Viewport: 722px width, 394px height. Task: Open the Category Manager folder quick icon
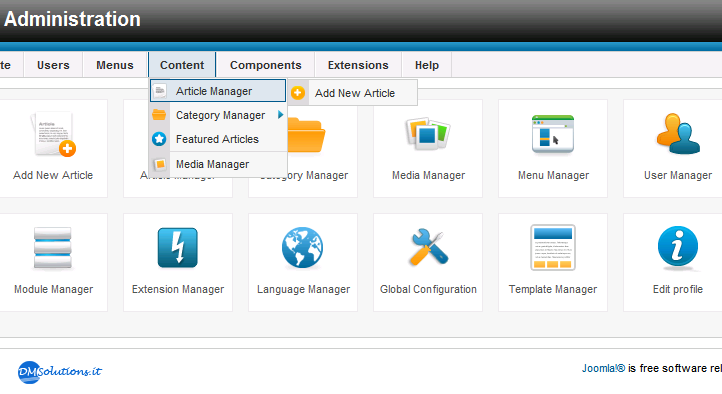pos(306,135)
